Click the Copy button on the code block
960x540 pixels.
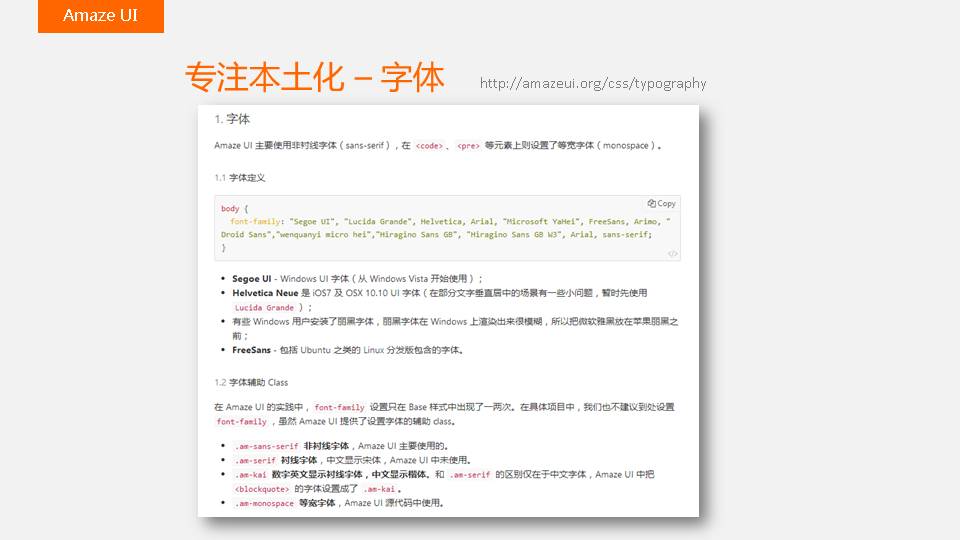point(662,203)
